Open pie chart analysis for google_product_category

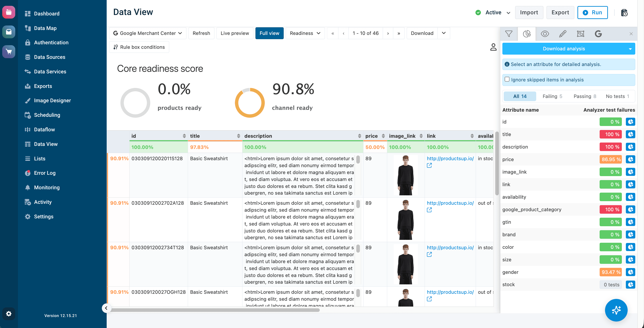(630, 209)
